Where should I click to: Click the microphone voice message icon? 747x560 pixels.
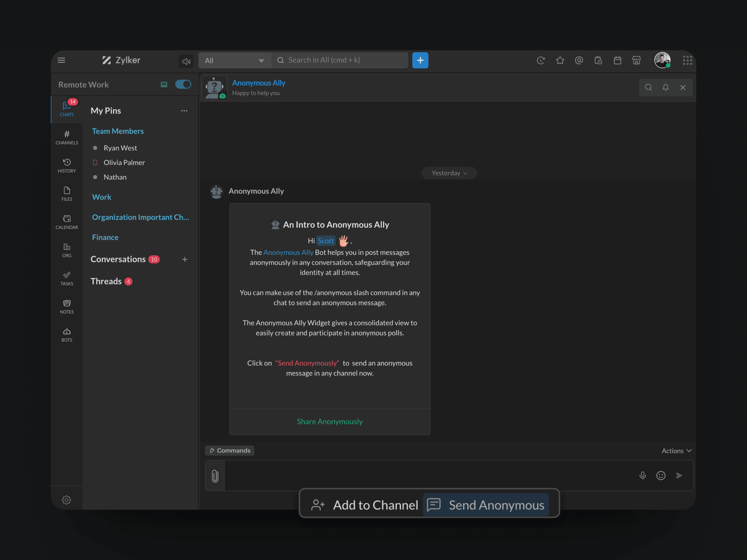coord(643,476)
